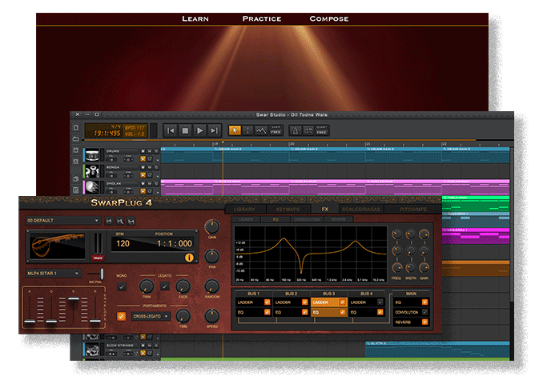The image size is (535, 392).
Task: Click the orange button on the Drums track
Action: click(143, 159)
